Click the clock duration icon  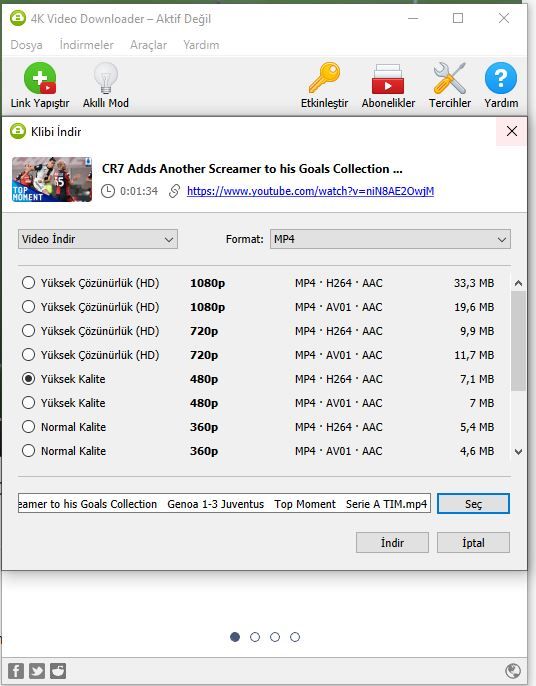108,191
